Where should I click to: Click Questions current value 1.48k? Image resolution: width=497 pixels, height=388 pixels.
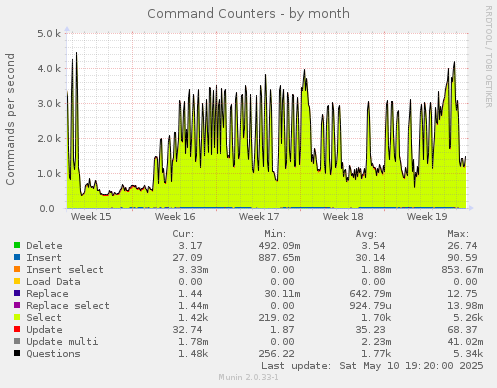coord(193,354)
